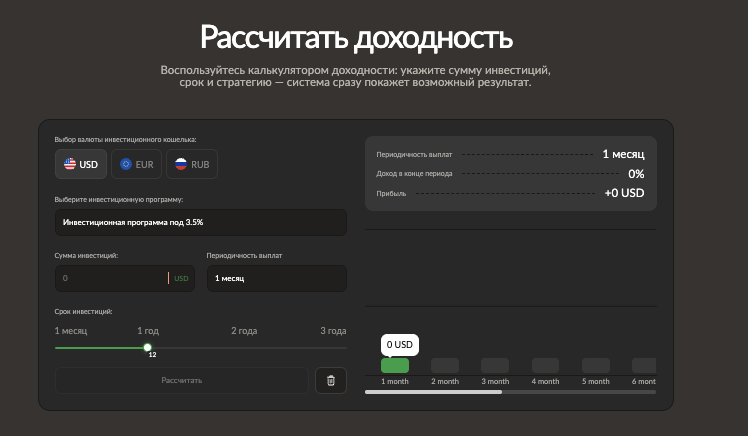
Task: Select RUB wallet currency
Action: [x=192, y=164]
